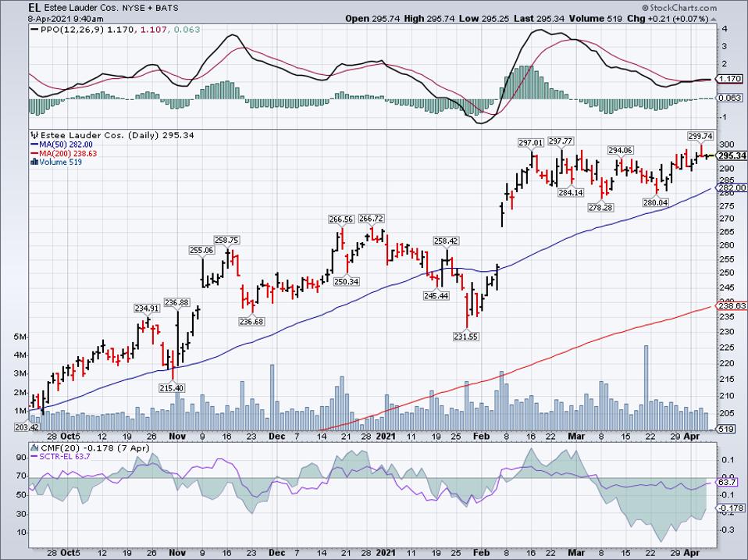748x560 pixels.
Task: Click the -0.178 CMF axis tag
Action: pyautogui.click(x=731, y=508)
